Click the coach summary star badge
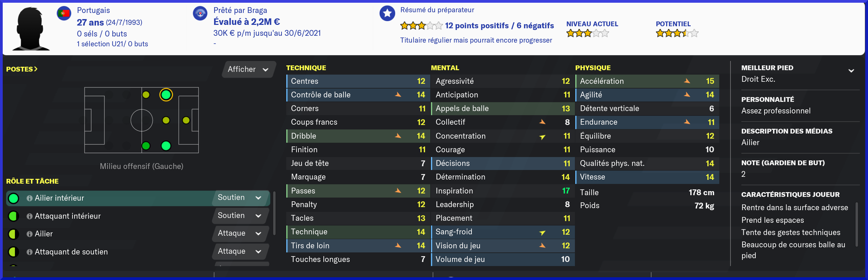Image resolution: width=868 pixels, height=280 pixels. point(387,14)
